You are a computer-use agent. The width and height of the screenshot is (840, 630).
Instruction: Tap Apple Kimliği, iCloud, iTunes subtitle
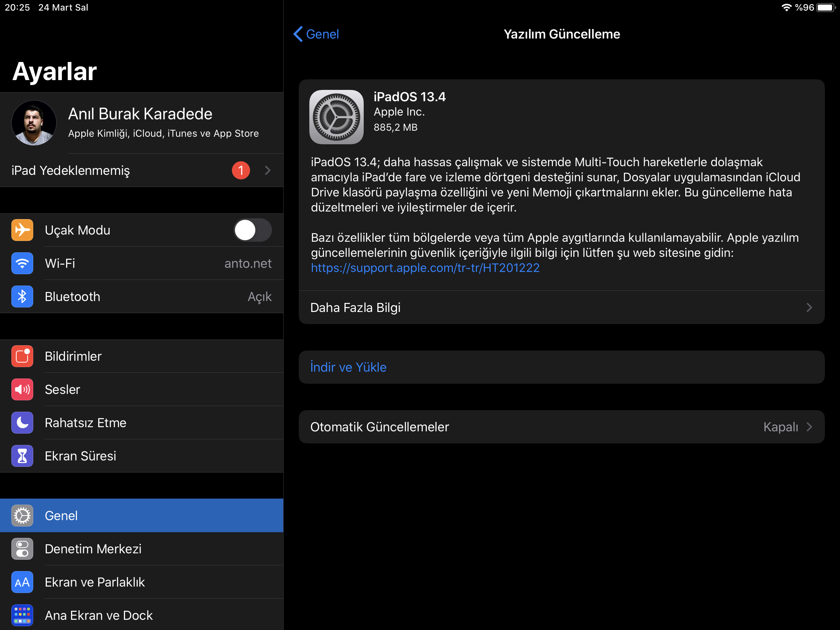pos(163,133)
